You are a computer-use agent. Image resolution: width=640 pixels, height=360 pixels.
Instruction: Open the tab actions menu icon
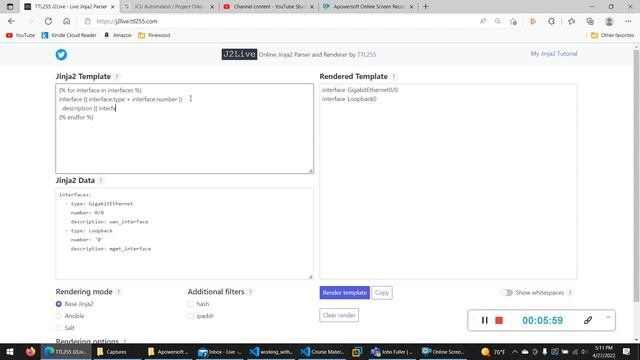coord(10,7)
